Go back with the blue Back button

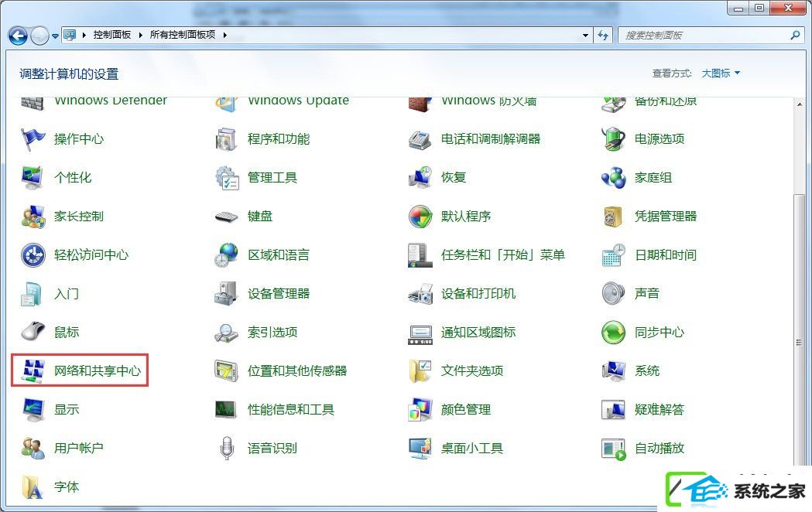[18, 36]
